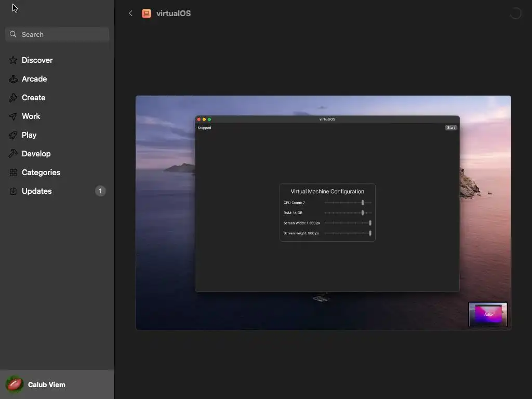532x399 pixels.
Task: Click the Work paper plane icon
Action: click(13, 116)
